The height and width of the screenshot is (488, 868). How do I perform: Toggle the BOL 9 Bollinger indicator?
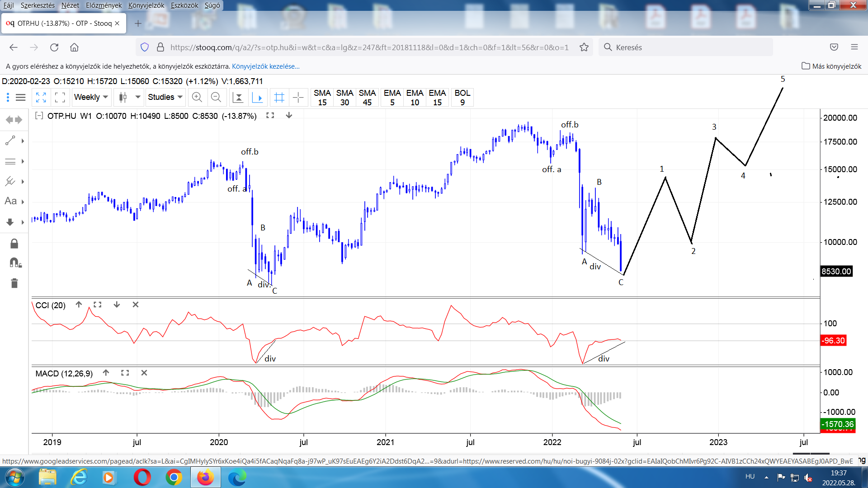[x=462, y=97]
